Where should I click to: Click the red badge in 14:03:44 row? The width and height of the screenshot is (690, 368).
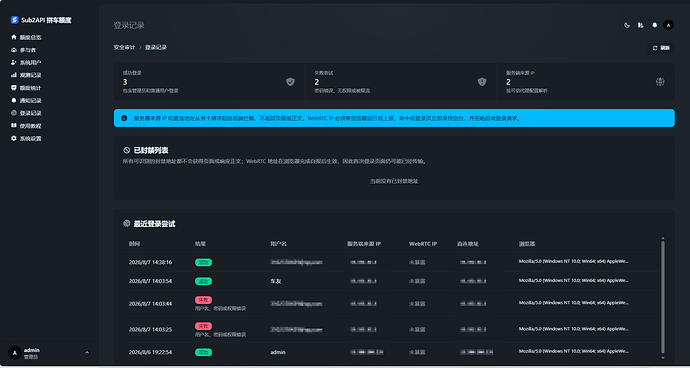pyautogui.click(x=203, y=300)
